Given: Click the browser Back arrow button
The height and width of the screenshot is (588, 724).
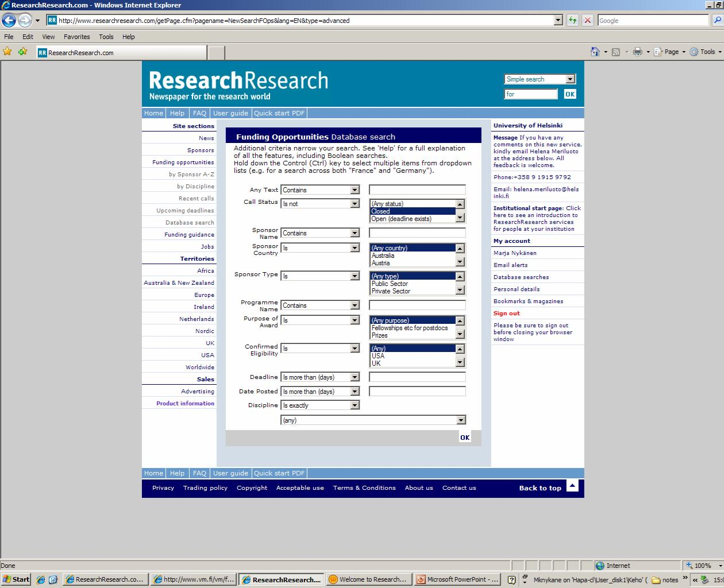Looking at the screenshot, I should [9, 21].
